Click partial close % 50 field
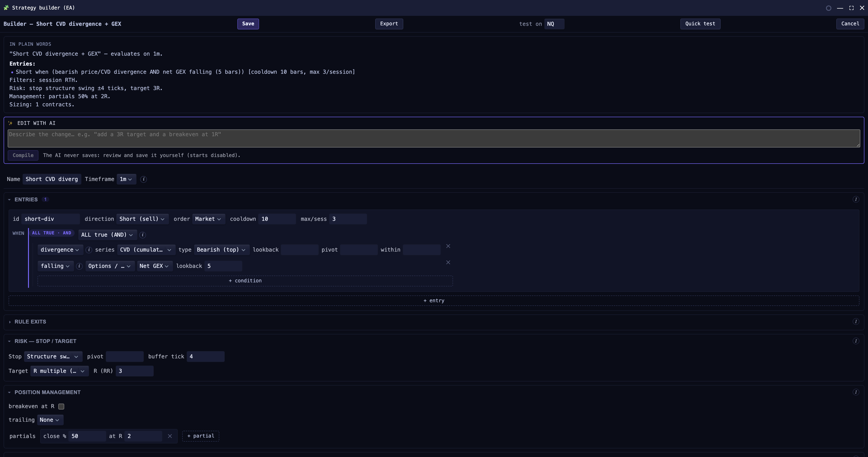Screen dimensions: 868x457 click(87, 436)
